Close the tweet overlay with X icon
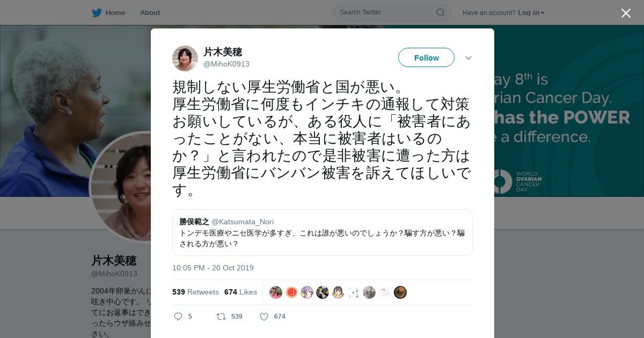The image size is (644, 338). pos(626,13)
